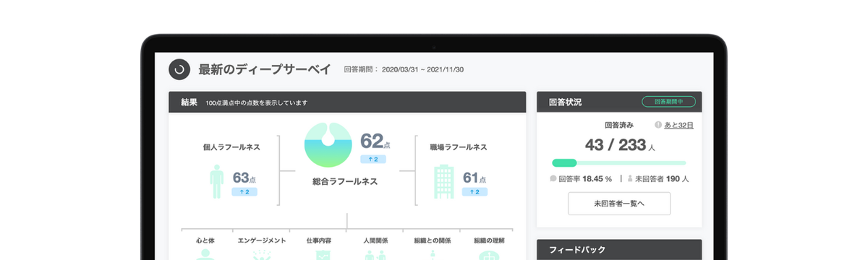Viewport: 868px width, 260px height.
Task: Open the 未回答者一覧へ button
Action: click(x=619, y=204)
